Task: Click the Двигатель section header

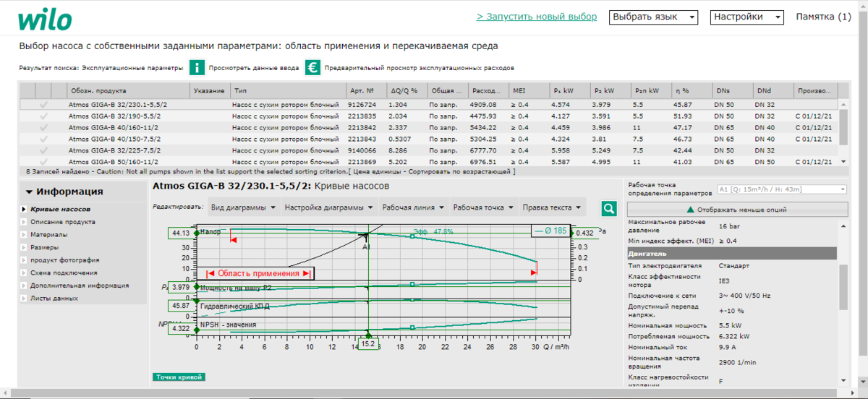Action: click(732, 254)
